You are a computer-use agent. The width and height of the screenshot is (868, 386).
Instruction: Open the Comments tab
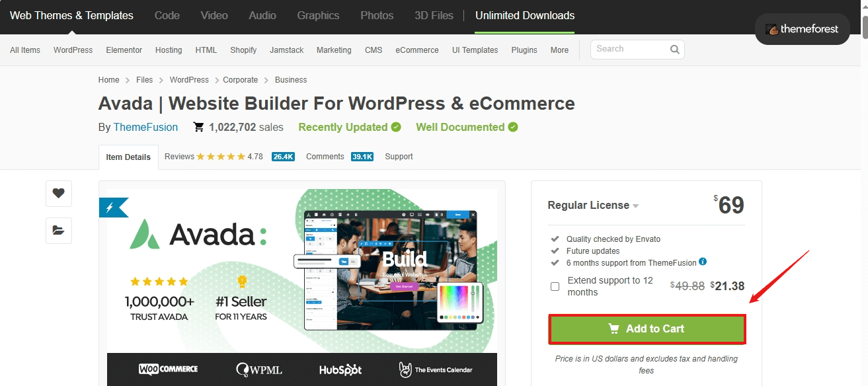tap(325, 157)
